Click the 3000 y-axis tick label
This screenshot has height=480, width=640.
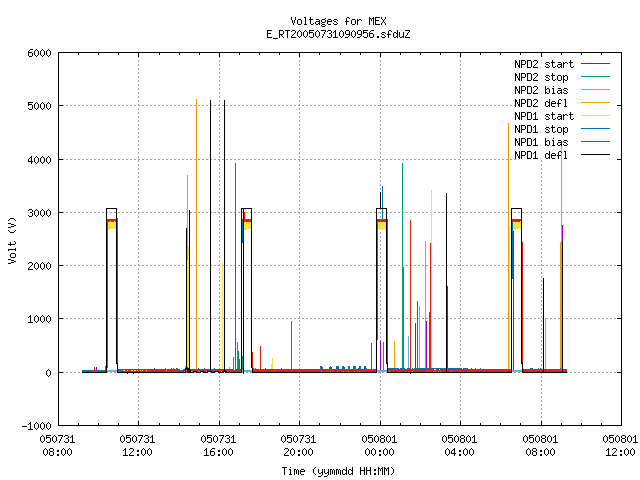[39, 213]
